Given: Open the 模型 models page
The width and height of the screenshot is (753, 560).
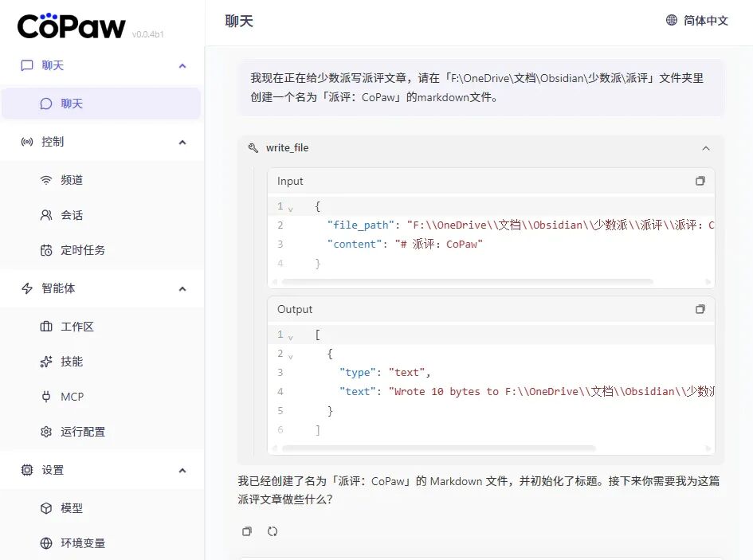Looking at the screenshot, I should coord(101,508).
